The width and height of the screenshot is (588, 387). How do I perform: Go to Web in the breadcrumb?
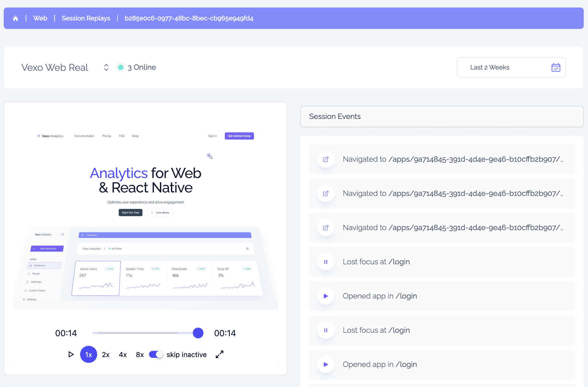click(40, 18)
